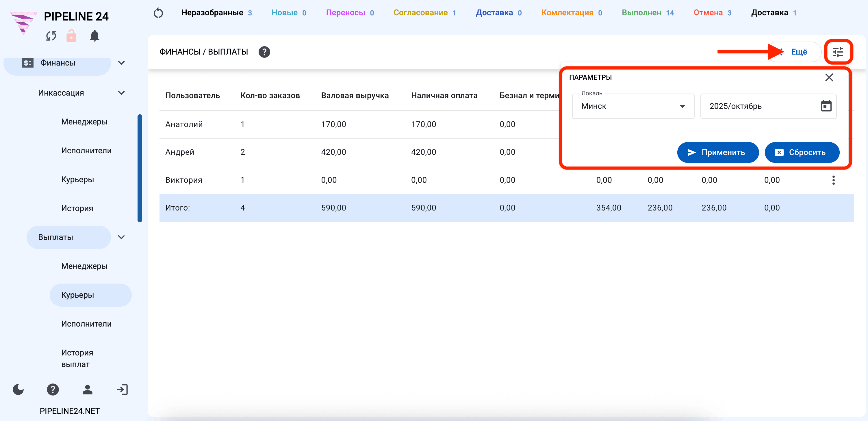Collapse the Финансы chevron

(x=122, y=63)
